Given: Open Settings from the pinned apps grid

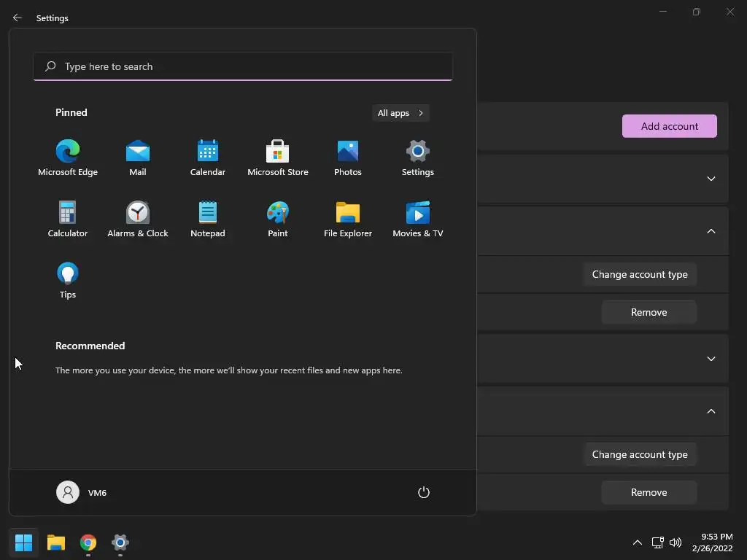Looking at the screenshot, I should pyautogui.click(x=418, y=158).
